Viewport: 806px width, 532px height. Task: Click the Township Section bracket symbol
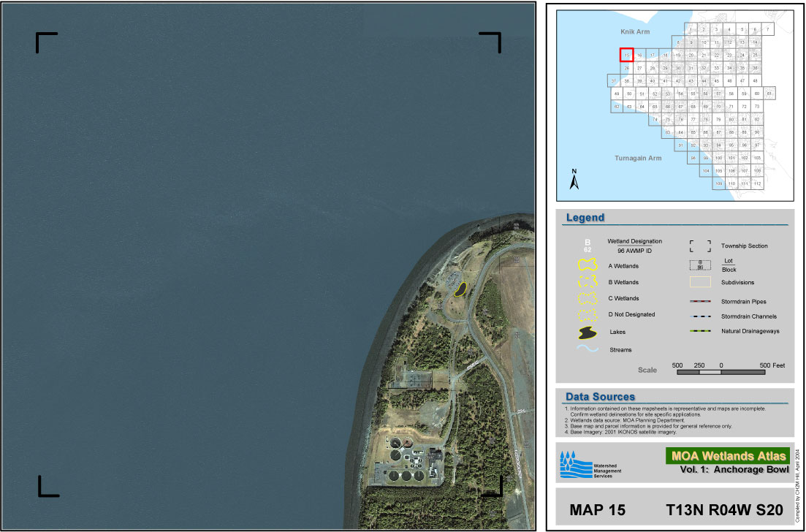point(699,246)
